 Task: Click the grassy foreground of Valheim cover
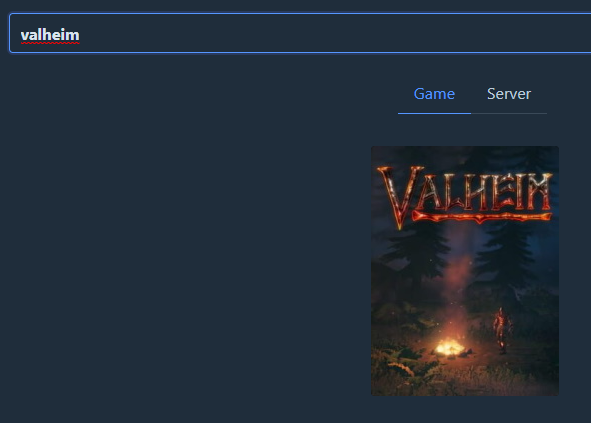point(465,377)
